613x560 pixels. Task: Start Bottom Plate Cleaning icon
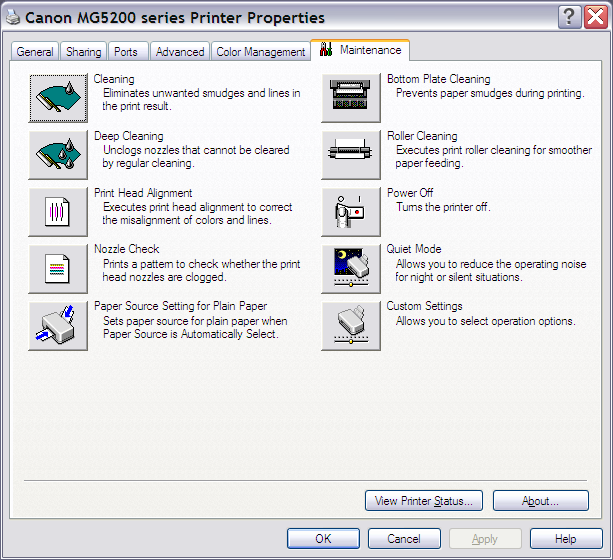point(351,98)
